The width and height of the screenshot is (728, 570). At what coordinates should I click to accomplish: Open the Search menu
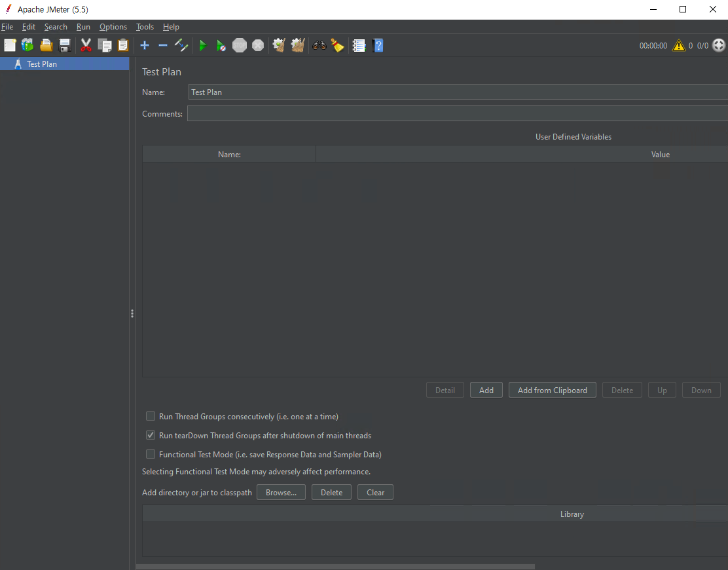pyautogui.click(x=56, y=27)
